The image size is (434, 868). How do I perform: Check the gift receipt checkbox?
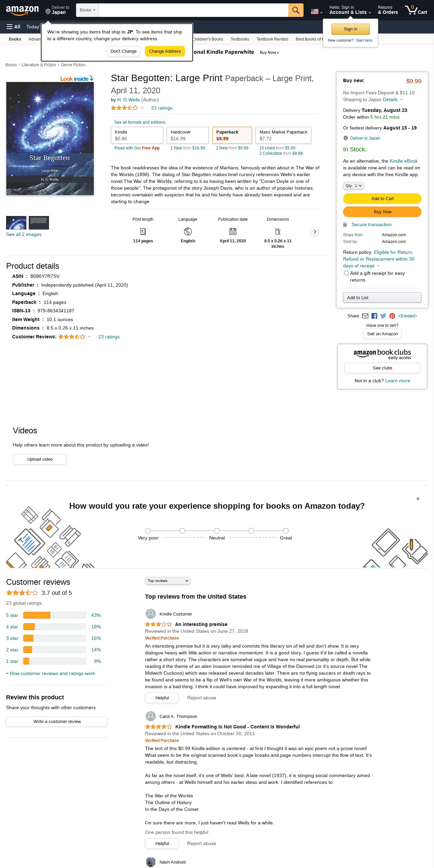pos(346,273)
